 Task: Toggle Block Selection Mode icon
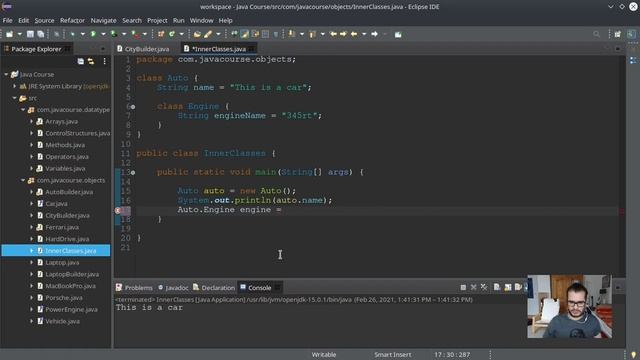click(x=266, y=34)
